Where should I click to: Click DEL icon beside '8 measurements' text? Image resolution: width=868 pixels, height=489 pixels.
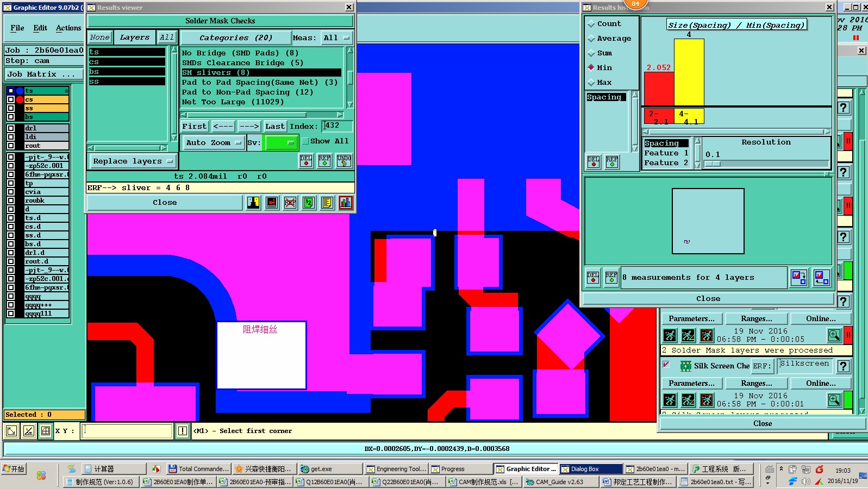(x=593, y=277)
